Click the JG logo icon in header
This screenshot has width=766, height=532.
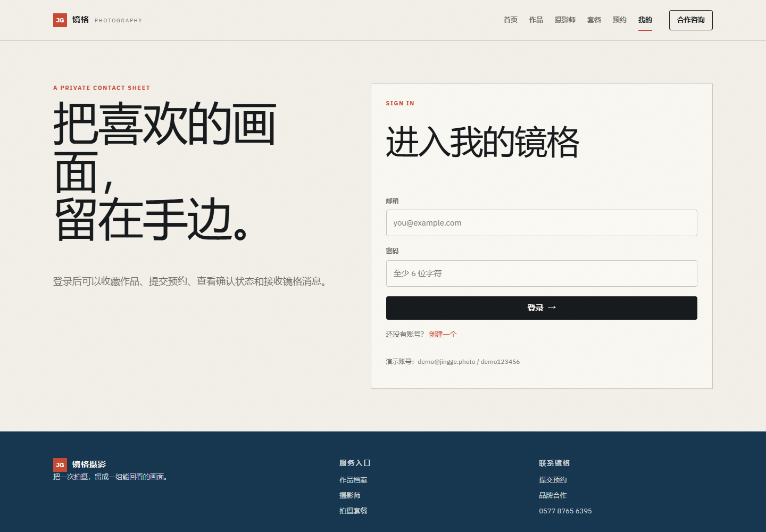pos(60,20)
